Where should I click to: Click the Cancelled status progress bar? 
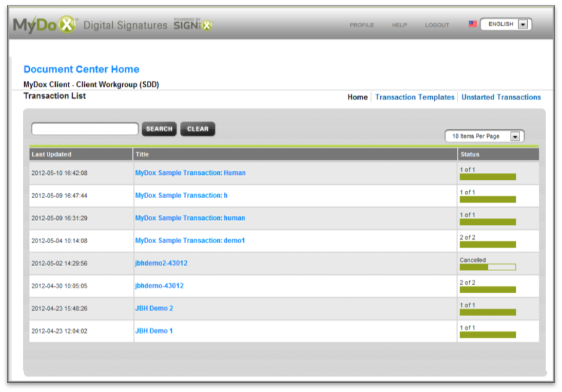487,267
